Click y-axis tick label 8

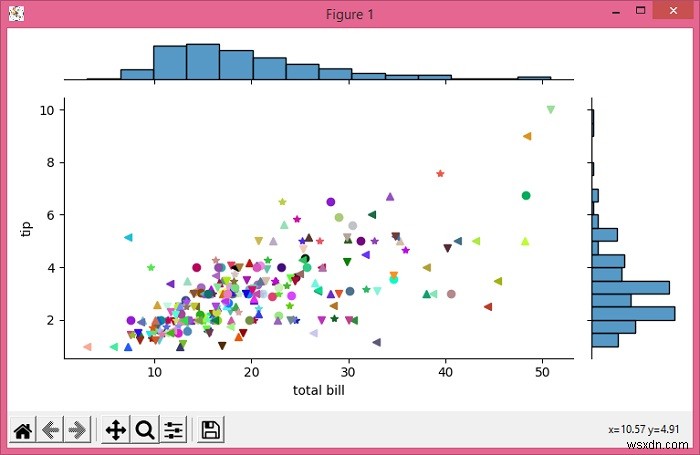tap(50, 163)
